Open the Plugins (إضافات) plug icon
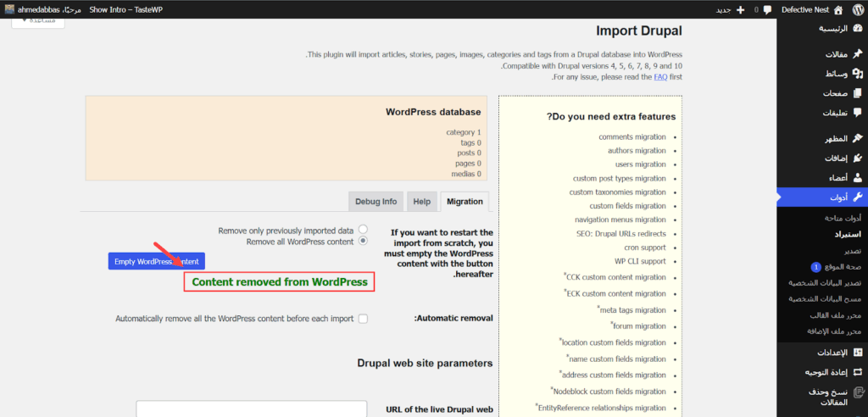The image size is (868, 417). [x=857, y=158]
